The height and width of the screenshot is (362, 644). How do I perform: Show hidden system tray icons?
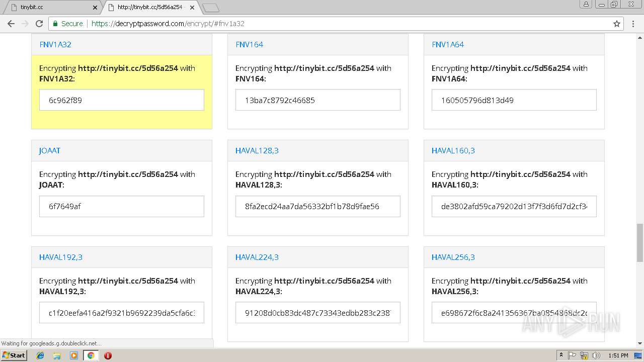561,355
